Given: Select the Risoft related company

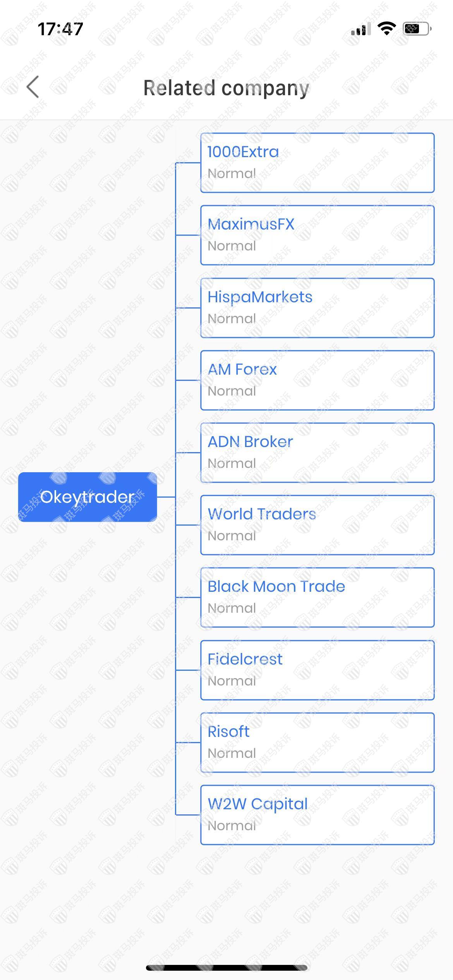Looking at the screenshot, I should [317, 742].
